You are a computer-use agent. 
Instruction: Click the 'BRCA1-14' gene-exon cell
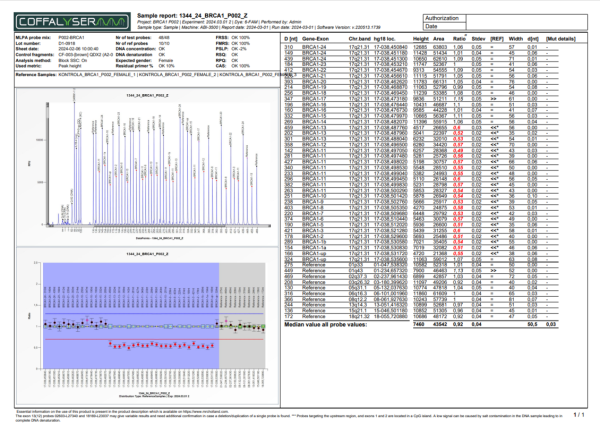314,122
